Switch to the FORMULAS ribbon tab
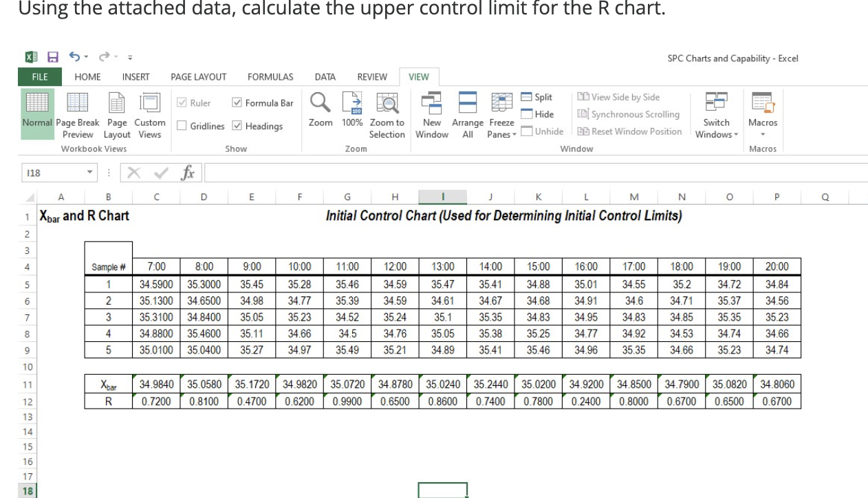 coord(270,76)
